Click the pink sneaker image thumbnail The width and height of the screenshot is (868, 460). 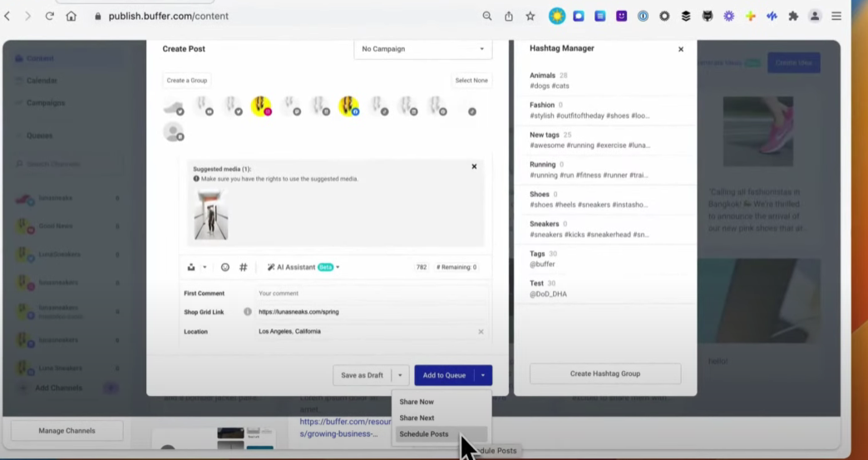coord(758,131)
